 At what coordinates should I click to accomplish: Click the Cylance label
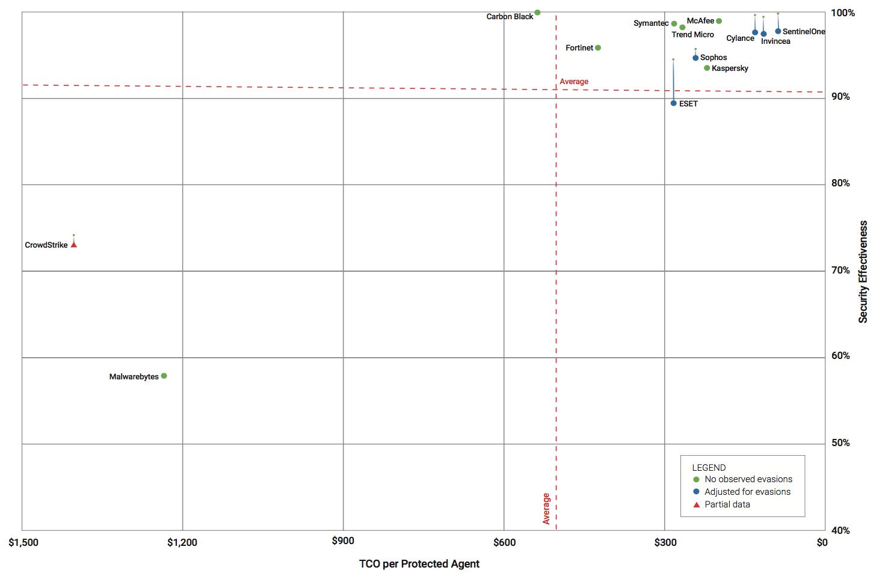[740, 38]
